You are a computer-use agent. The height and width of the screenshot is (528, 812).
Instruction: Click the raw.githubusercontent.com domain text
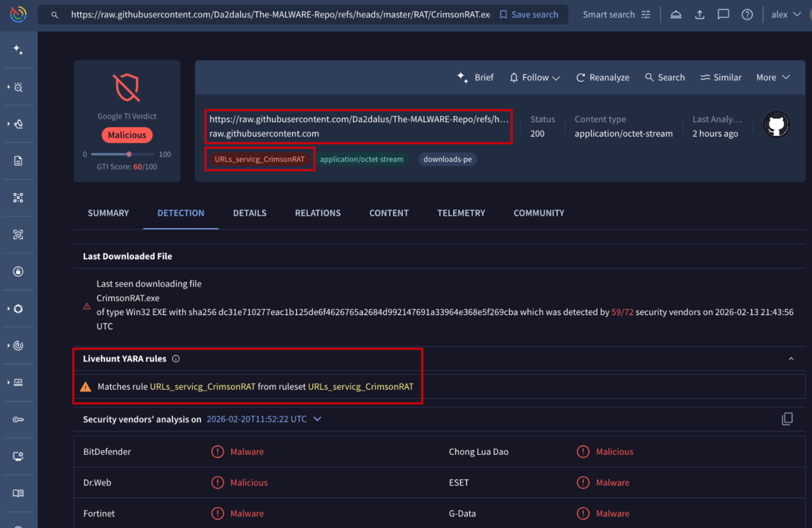[x=264, y=133]
